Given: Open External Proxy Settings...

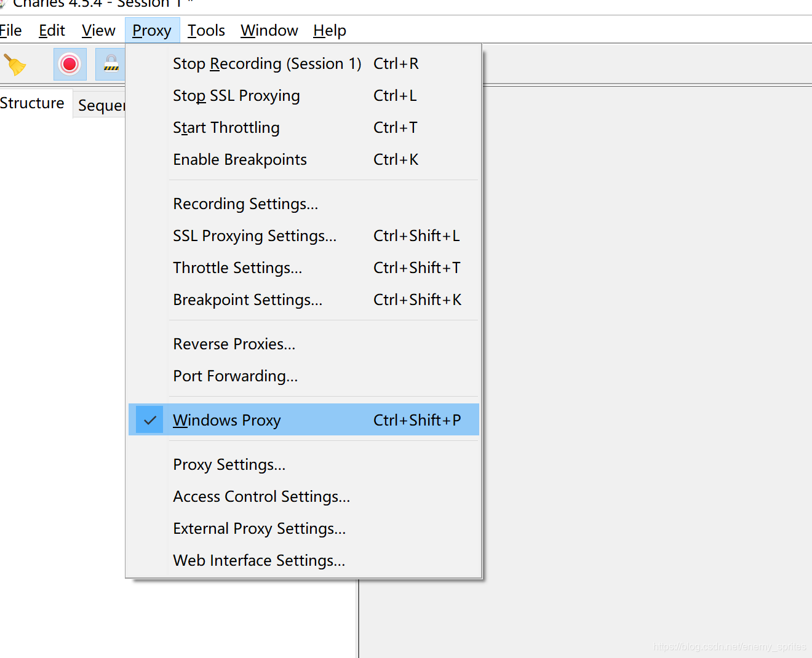Looking at the screenshot, I should coord(304,529).
